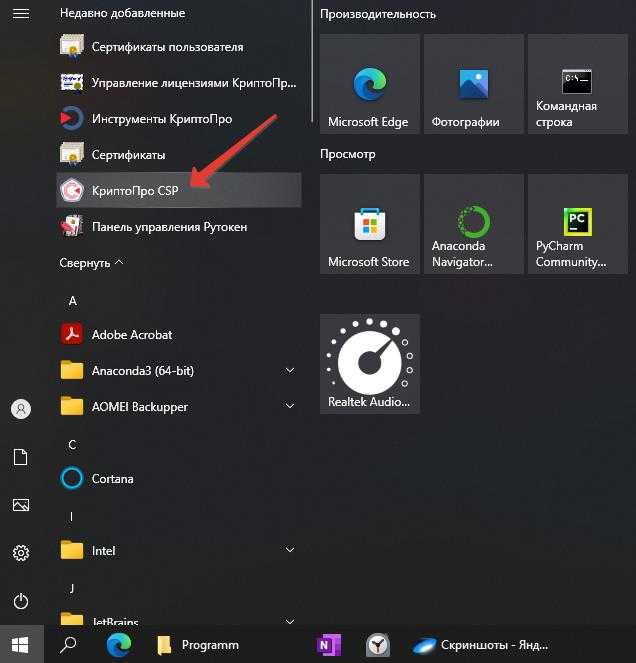Launch Cortana from app list
The image size is (636, 663).
pos(179,478)
